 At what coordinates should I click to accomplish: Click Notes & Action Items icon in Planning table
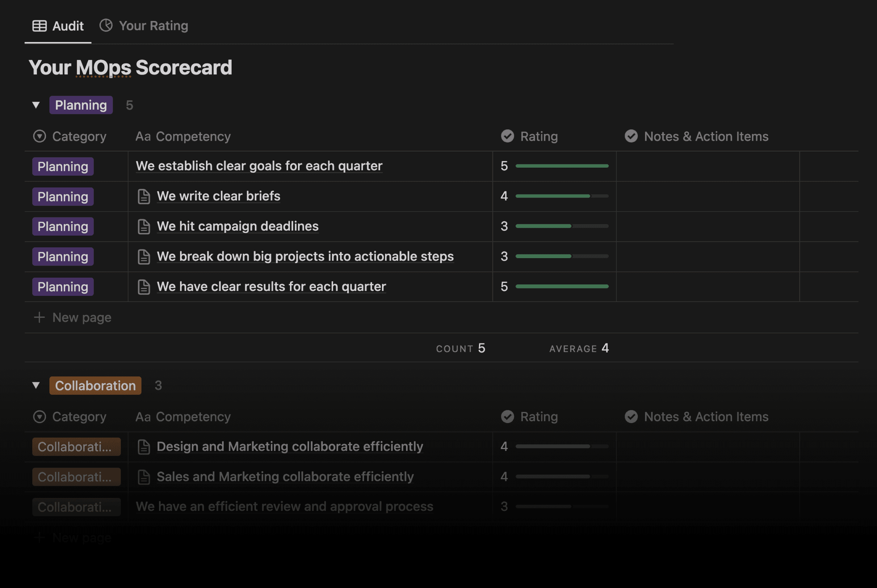point(631,136)
